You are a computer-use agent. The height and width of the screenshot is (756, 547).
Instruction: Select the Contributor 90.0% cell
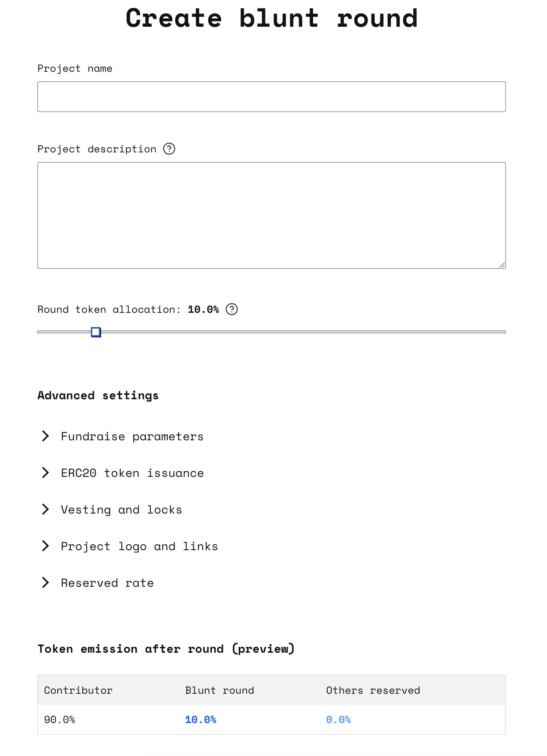click(x=60, y=720)
